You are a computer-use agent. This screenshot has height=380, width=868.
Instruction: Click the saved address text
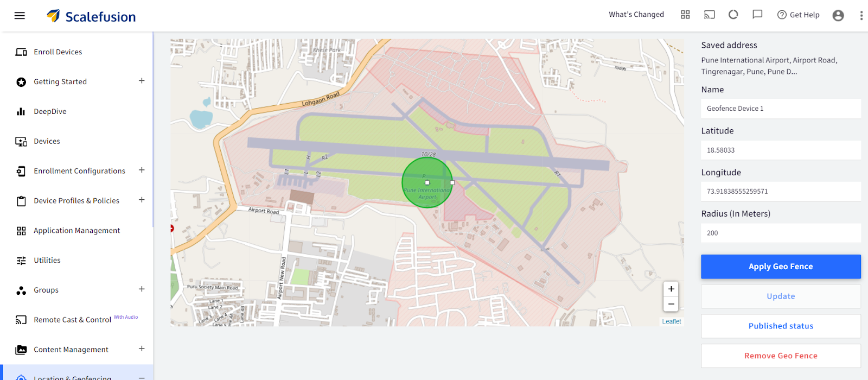769,66
